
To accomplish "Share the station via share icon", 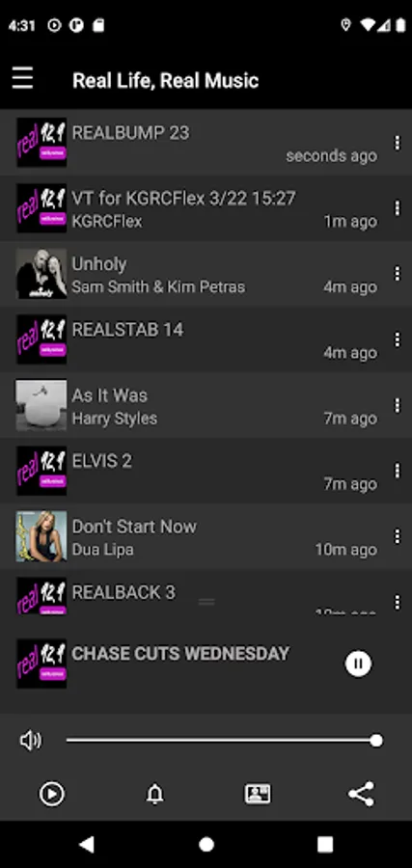I will [x=361, y=794].
